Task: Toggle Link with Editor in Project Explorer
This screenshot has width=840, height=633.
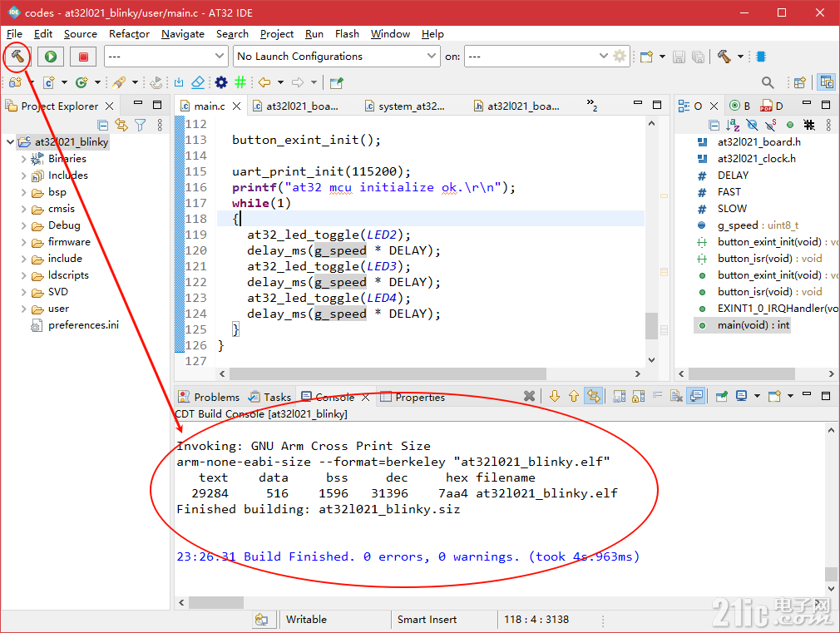Action: point(121,126)
